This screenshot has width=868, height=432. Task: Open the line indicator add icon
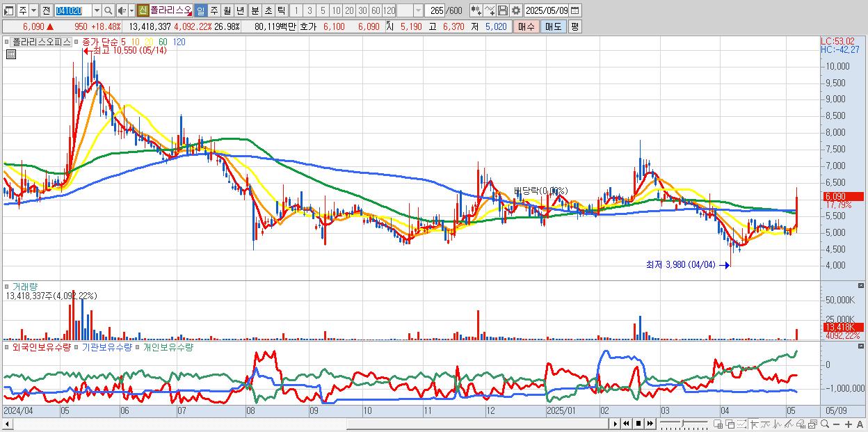(x=490, y=10)
